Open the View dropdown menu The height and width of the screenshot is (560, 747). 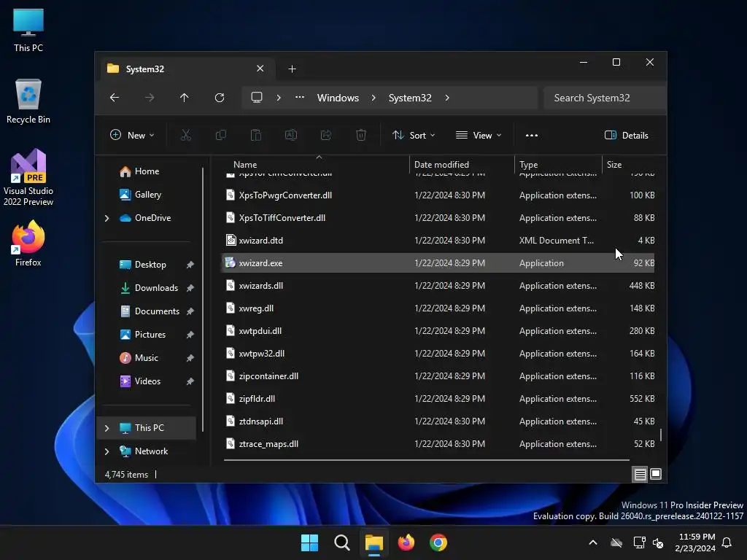tap(479, 135)
